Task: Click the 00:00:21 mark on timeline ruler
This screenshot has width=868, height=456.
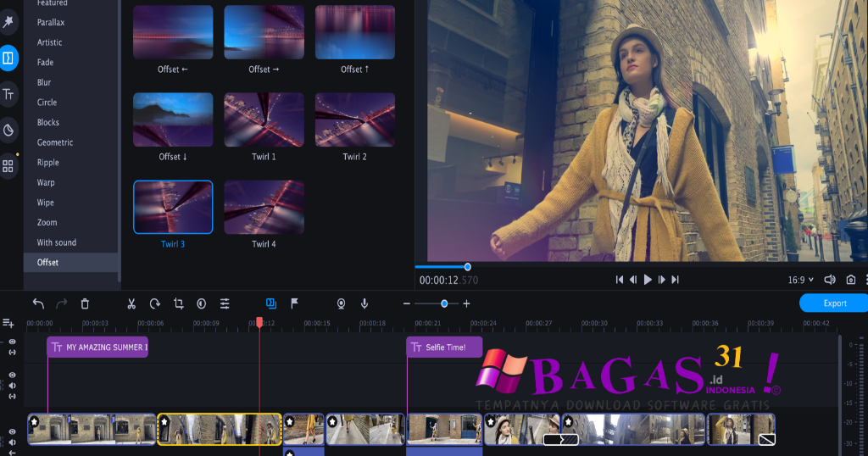Action: 428,323
